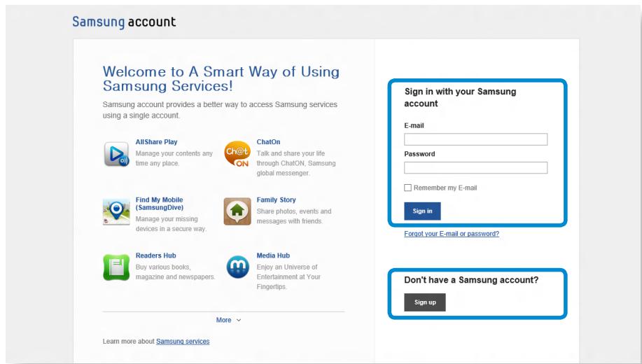Click the Family Story house icon

coord(237,211)
